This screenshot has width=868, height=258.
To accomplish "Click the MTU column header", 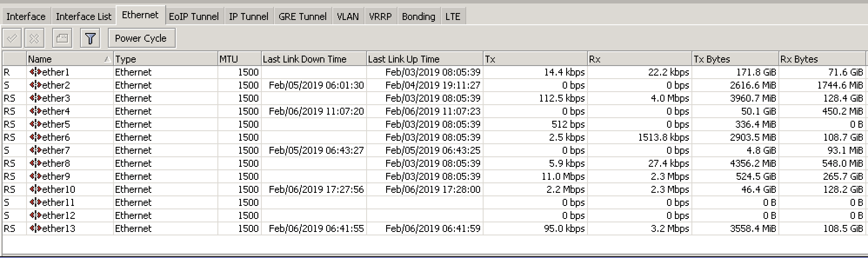I will click(x=239, y=59).
